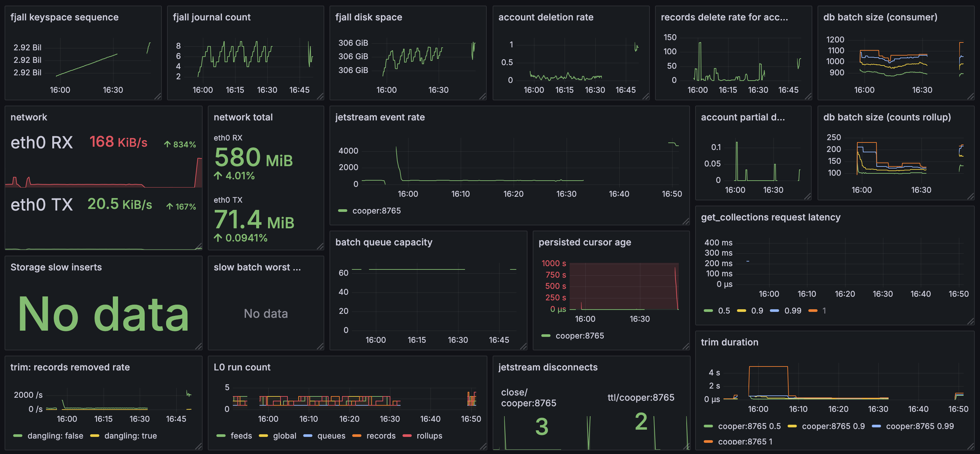The width and height of the screenshot is (980, 454).
Task: Click resize handle of db batch size (consumer) panel
Action: pos(970,97)
